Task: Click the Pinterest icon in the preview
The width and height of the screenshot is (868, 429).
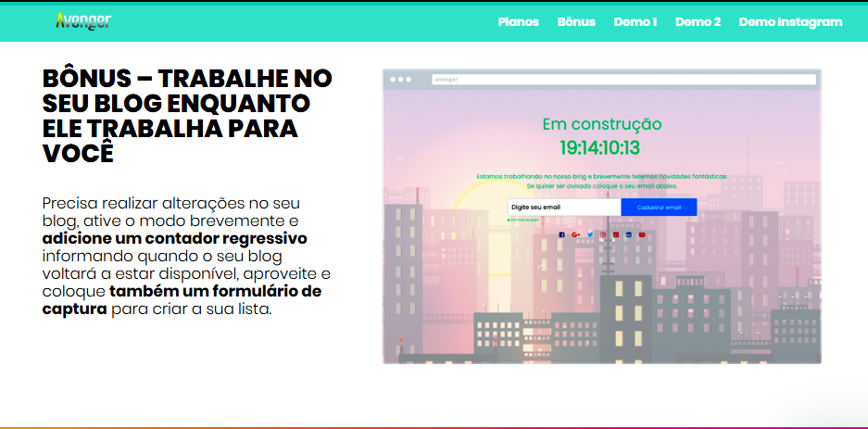Action: click(615, 234)
